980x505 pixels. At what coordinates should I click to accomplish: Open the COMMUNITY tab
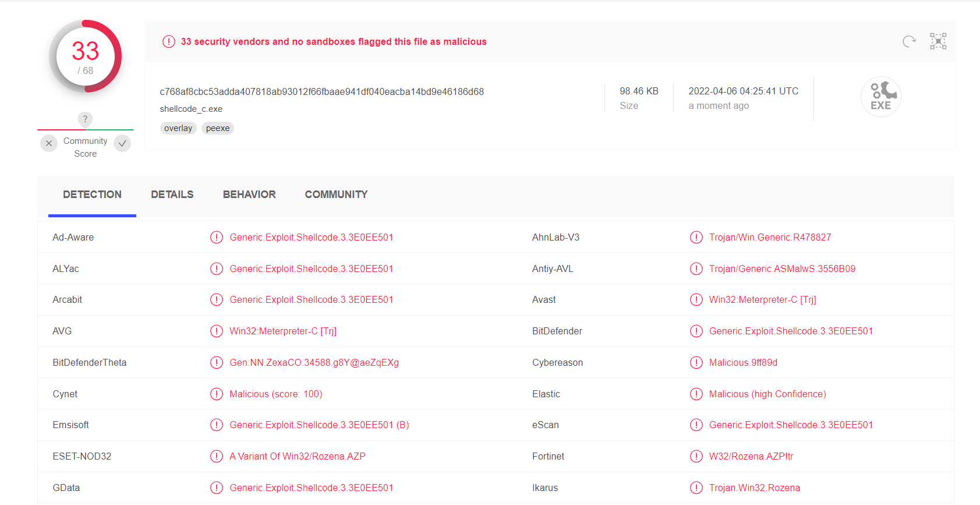336,195
